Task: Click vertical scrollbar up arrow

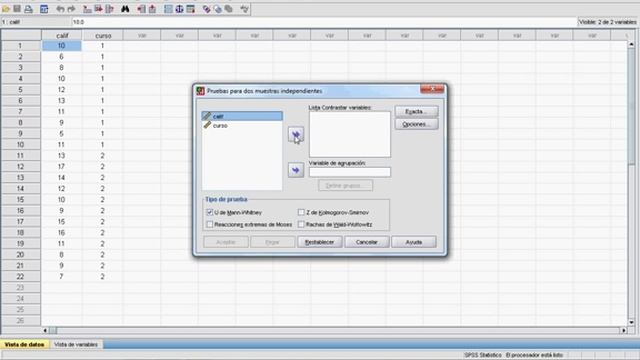Action: point(631,44)
